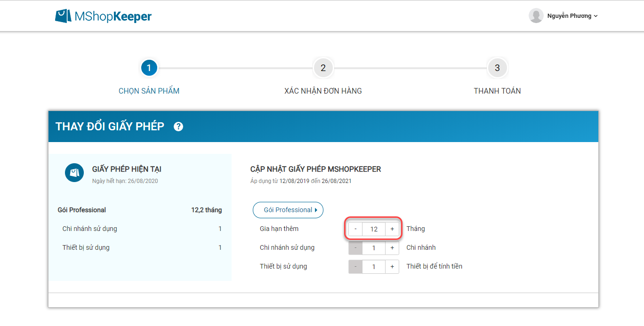Click the Gói Professional row in current license
The height and width of the screenshot is (326, 644).
point(140,210)
